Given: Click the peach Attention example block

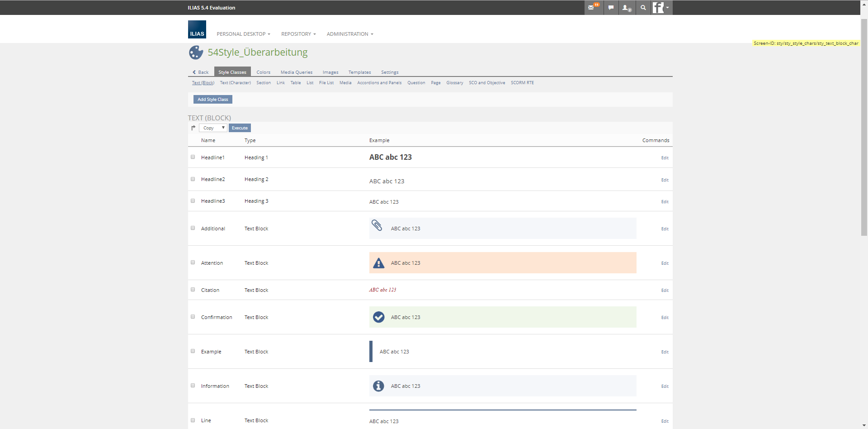Looking at the screenshot, I should tap(520, 263).
